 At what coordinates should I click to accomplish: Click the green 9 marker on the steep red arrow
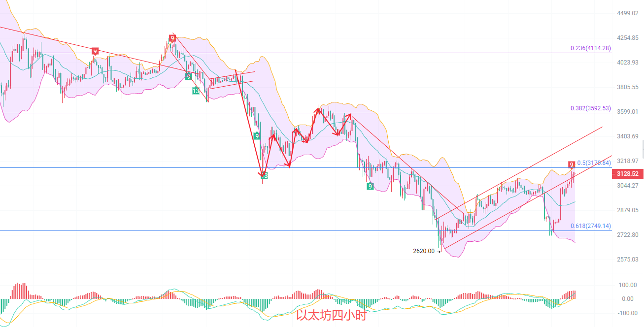tap(257, 136)
